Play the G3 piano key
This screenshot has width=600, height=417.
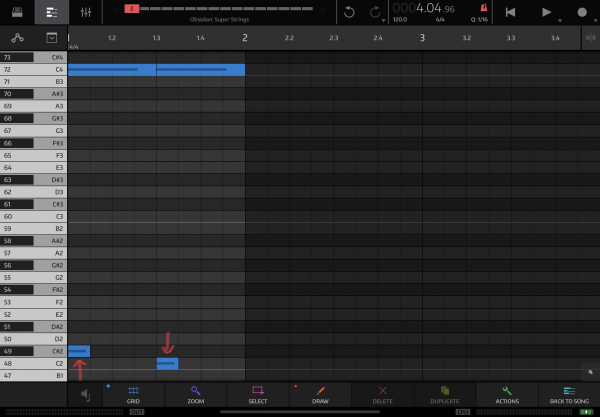[34, 131]
